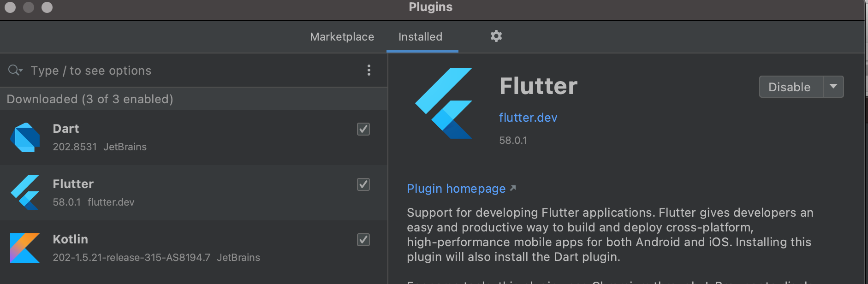The height and width of the screenshot is (284, 868).
Task: Uncheck the Dart plugin checkbox
Action: [363, 129]
